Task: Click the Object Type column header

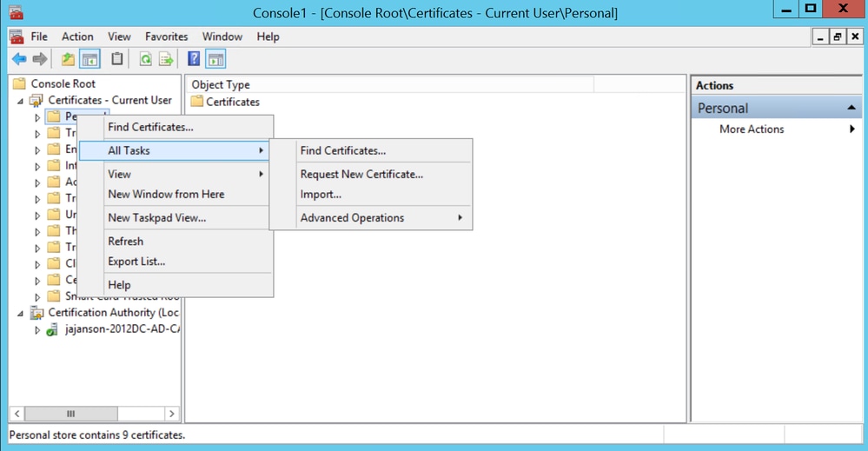Action: coord(390,84)
